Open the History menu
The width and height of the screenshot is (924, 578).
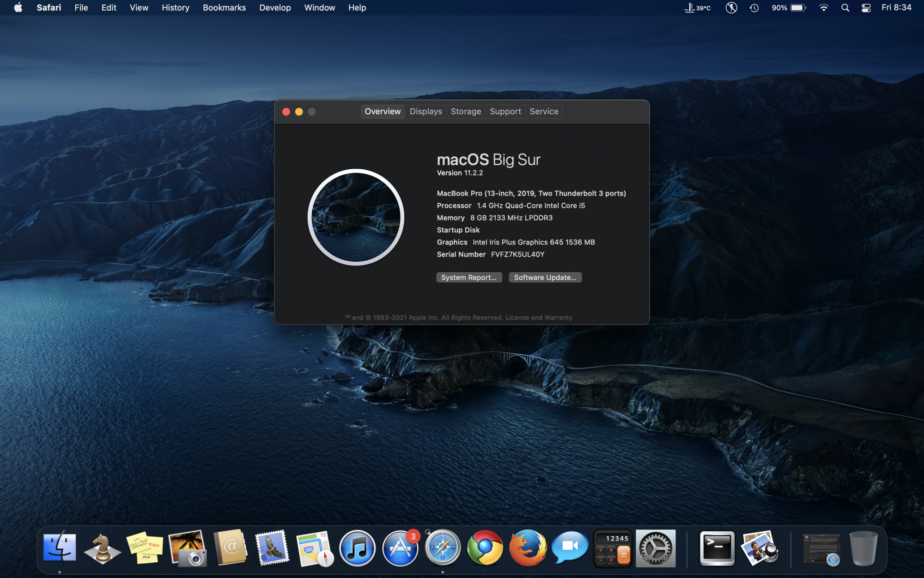(x=176, y=7)
